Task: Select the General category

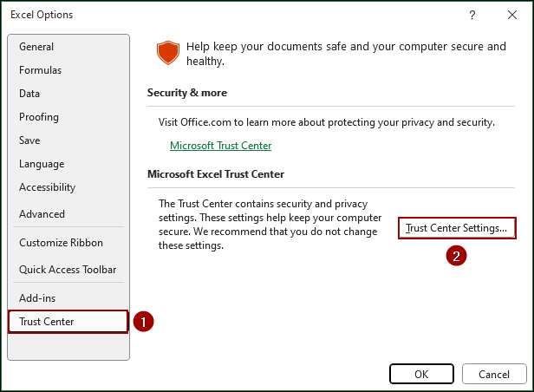Action: click(36, 47)
